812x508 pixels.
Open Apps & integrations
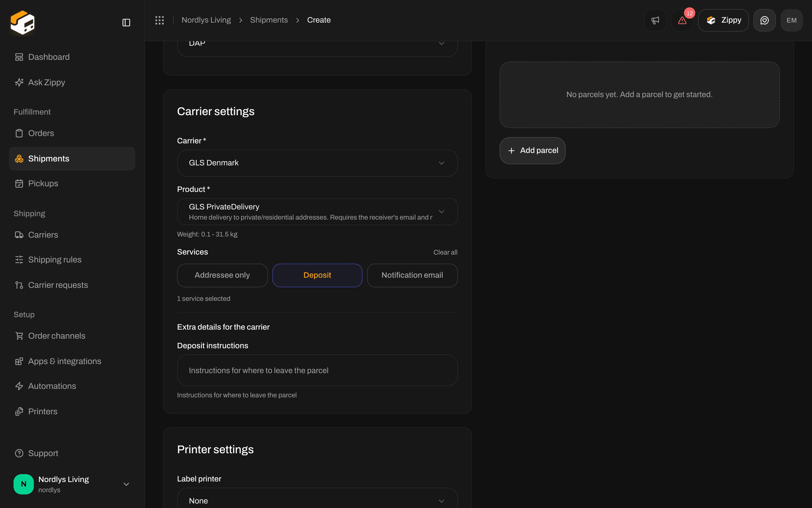[72, 361]
